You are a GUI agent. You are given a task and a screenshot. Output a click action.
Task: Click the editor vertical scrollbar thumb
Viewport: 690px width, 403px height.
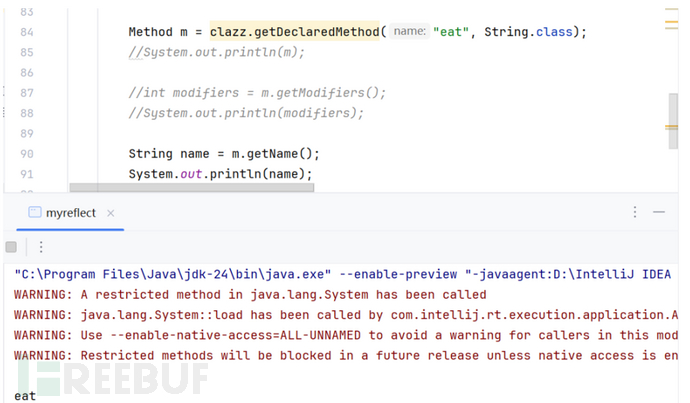[673, 118]
